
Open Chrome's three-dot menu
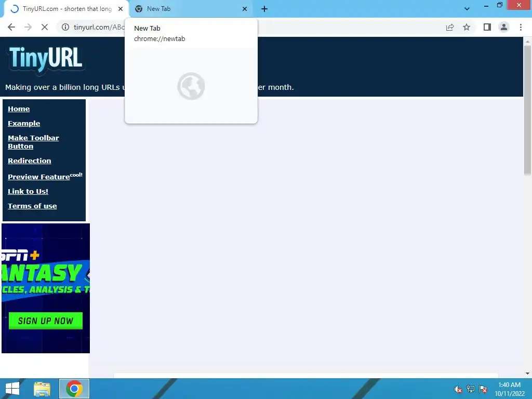(521, 27)
